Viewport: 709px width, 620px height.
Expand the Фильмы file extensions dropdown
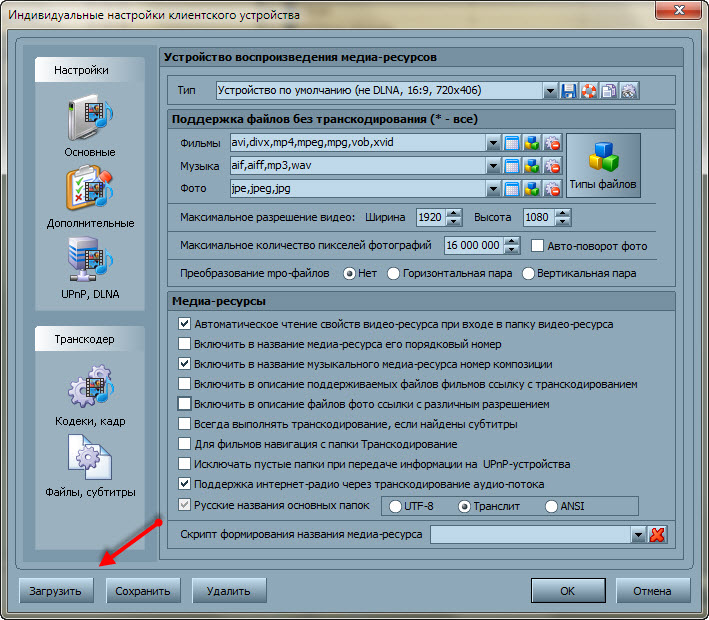tap(493, 143)
